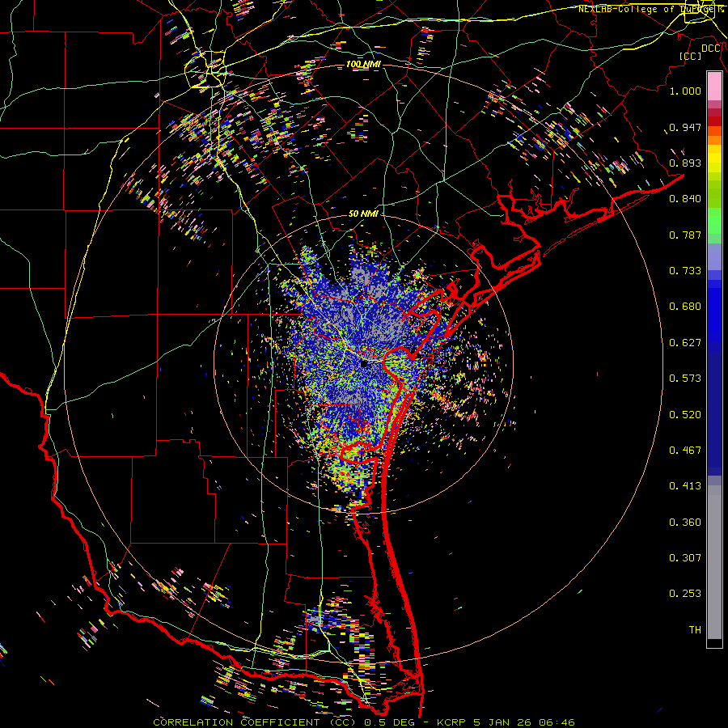This screenshot has width=728, height=728.
Task: Click the 0.947 value on the color scale
Action: pyautogui.click(x=685, y=127)
